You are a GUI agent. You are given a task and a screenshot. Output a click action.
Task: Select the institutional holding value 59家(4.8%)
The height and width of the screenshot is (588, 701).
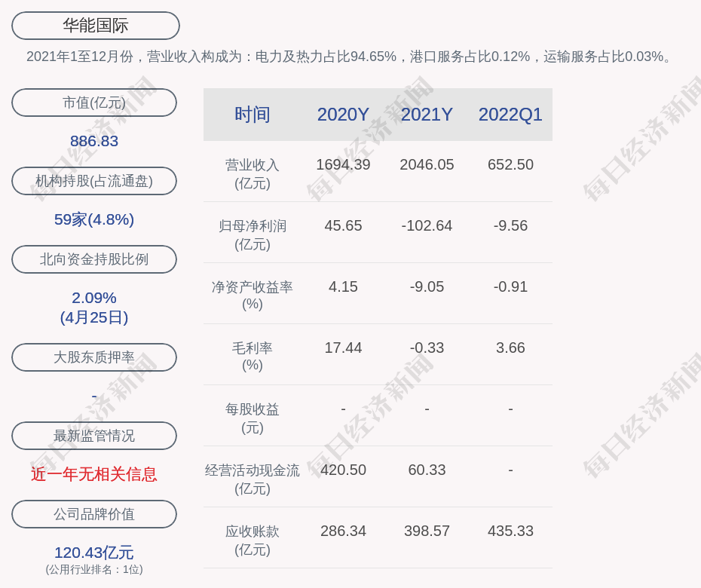pyautogui.click(x=94, y=219)
